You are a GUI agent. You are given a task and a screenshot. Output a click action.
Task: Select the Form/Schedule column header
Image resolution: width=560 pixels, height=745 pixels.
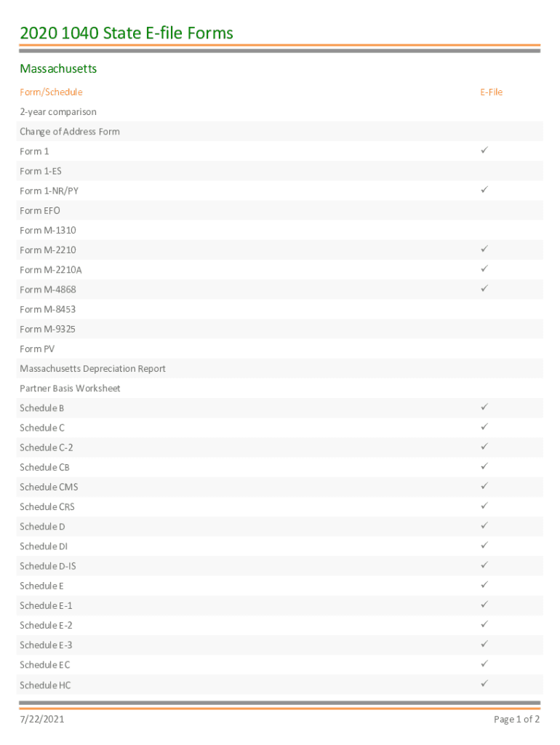pos(51,92)
